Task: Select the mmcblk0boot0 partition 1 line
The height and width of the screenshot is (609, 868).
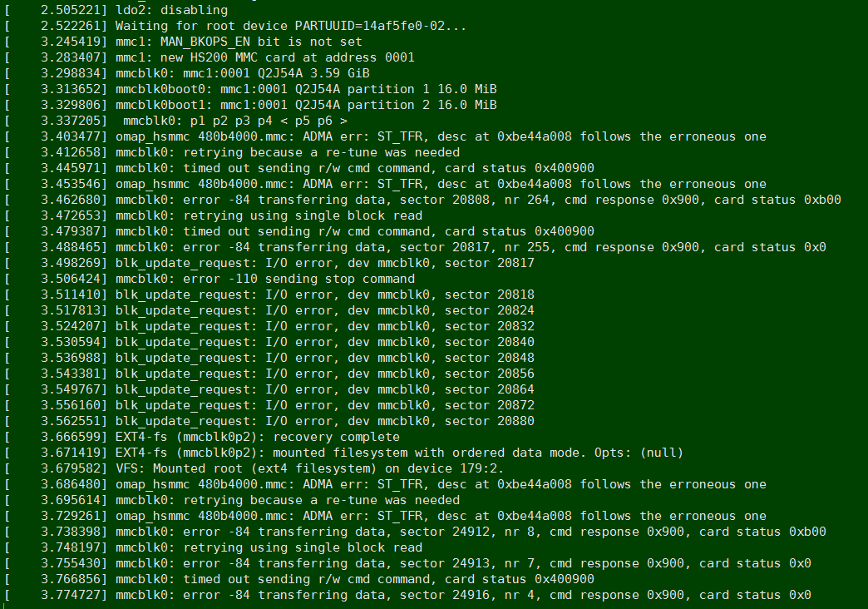Action: pos(306,89)
